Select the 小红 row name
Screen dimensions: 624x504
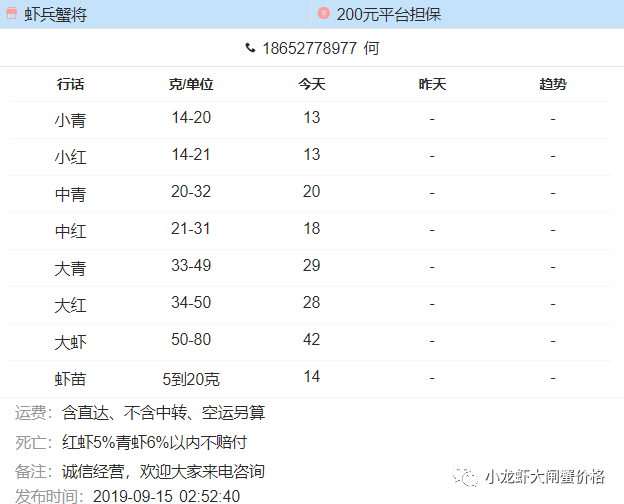tap(70, 157)
